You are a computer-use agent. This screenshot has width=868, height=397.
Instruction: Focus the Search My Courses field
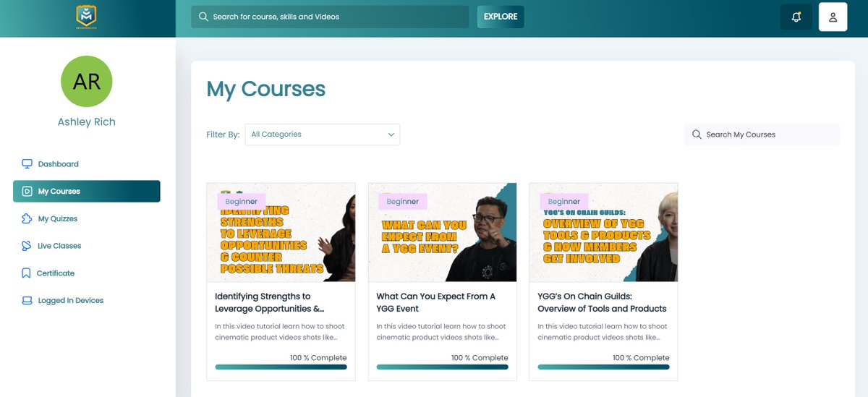pyautogui.click(x=762, y=135)
